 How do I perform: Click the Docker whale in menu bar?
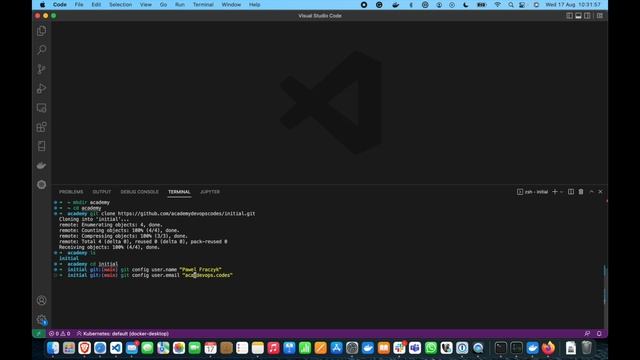(x=395, y=4)
